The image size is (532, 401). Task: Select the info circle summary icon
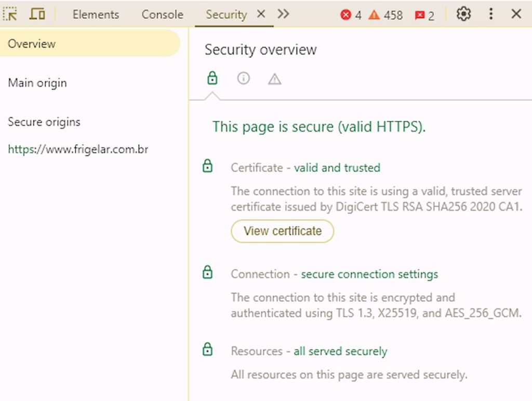243,79
